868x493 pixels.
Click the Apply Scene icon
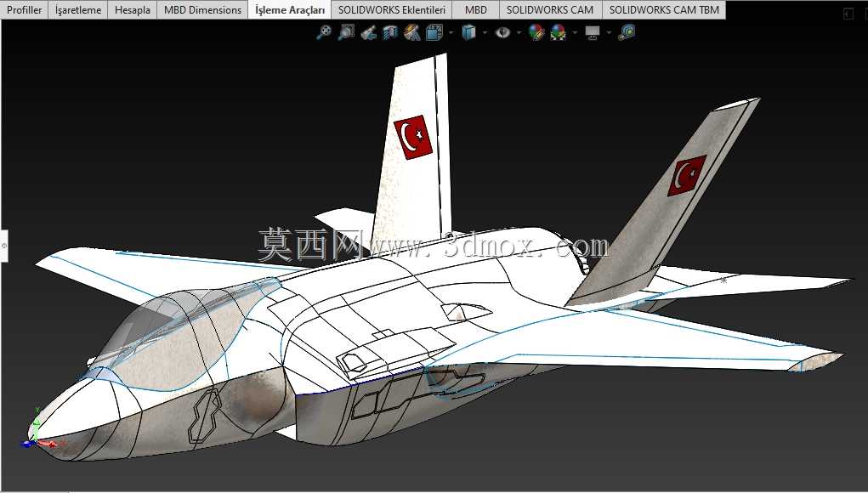click(x=558, y=32)
